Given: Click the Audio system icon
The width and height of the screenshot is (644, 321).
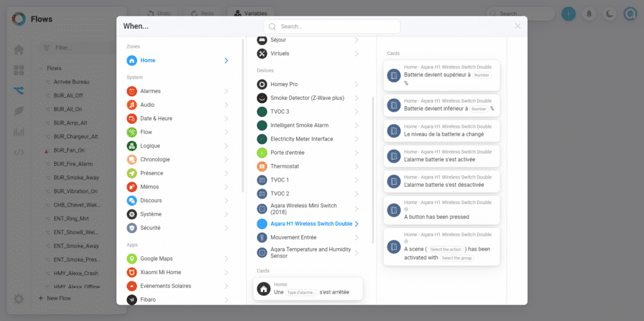Looking at the screenshot, I should 132,105.
